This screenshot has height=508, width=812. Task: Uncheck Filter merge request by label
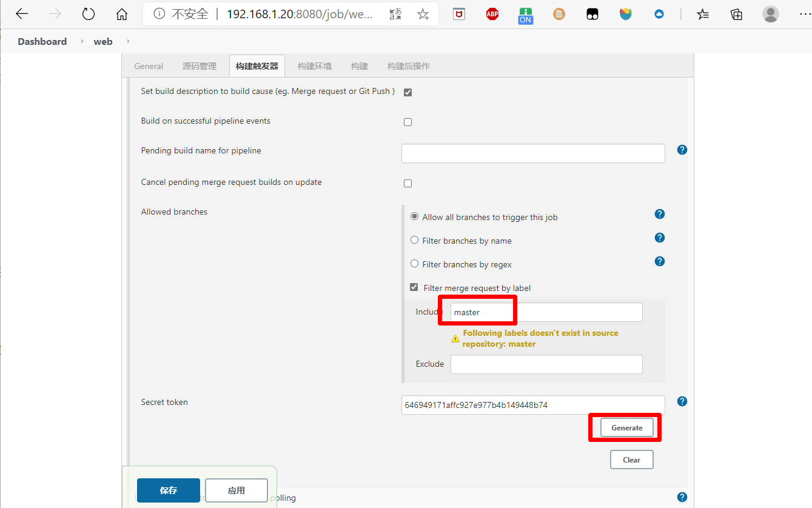coord(414,287)
